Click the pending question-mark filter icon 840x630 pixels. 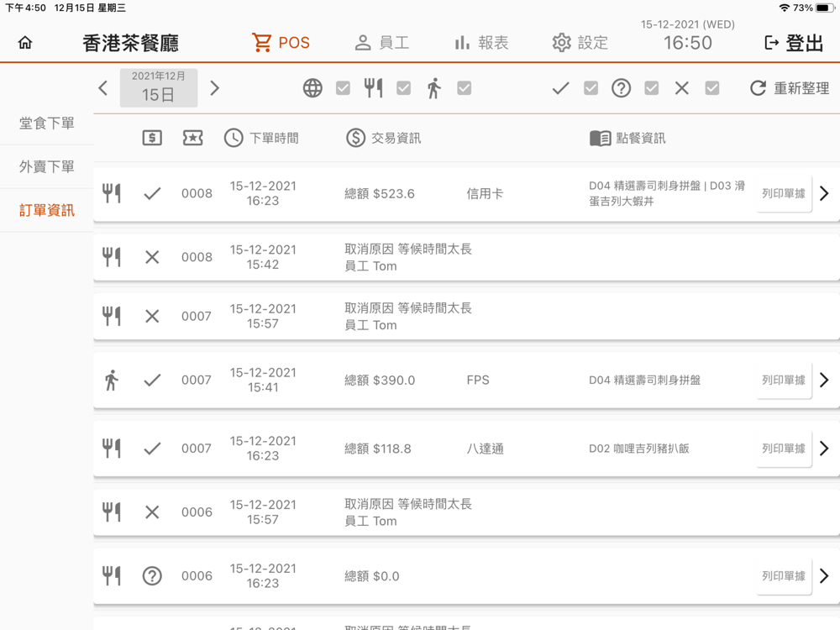tap(621, 88)
